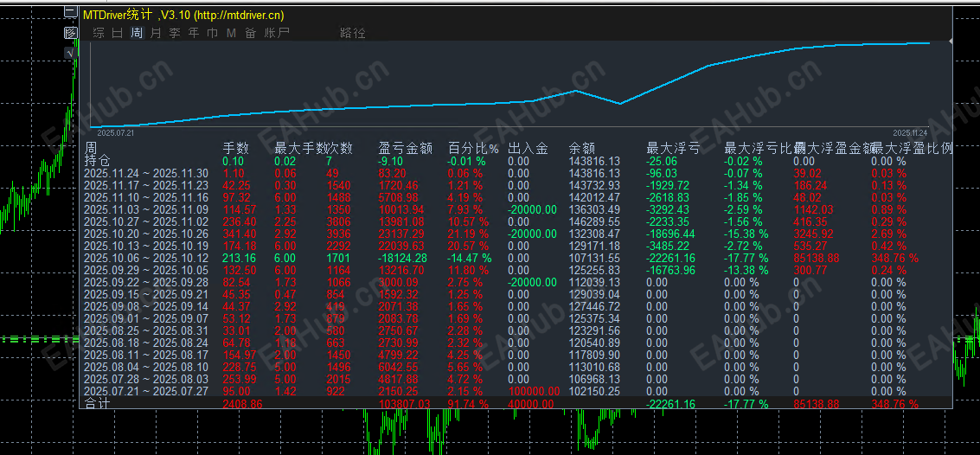Select week row 2025.09.15 ~ 2025.09.21

pos(145,294)
